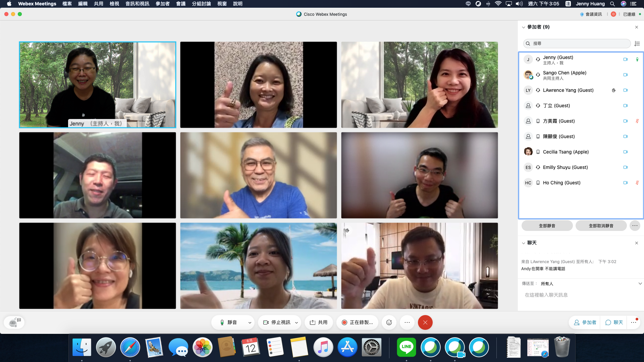Unmute Ho Ching's muted microphone
This screenshot has width=644, height=362.
[637, 183]
